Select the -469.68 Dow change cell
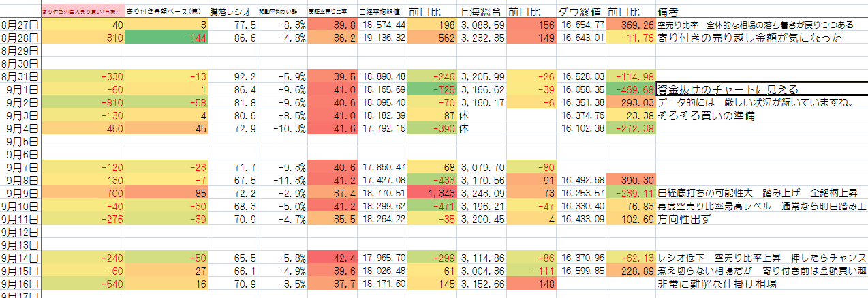This screenshot has width=868, height=298. (630, 89)
